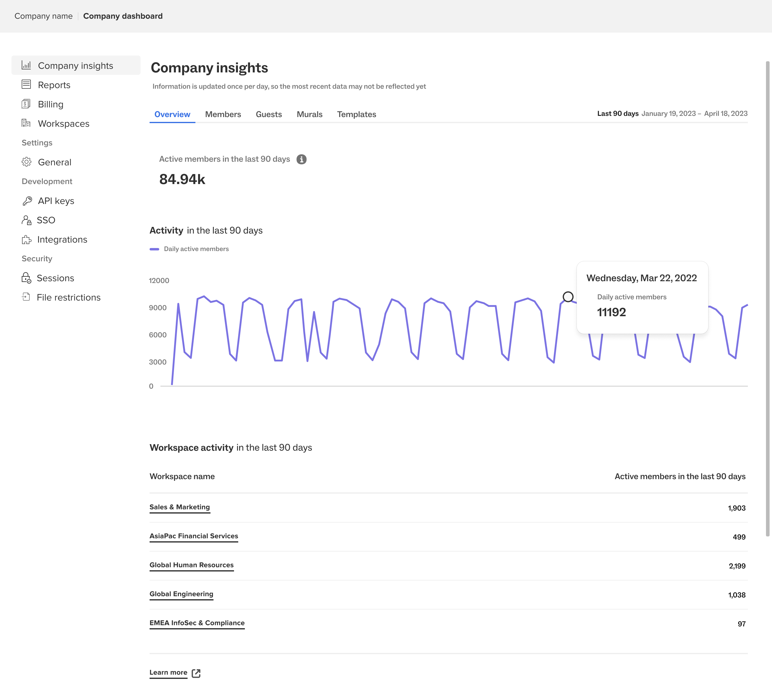Click the Company insights bar chart icon

(x=26, y=65)
